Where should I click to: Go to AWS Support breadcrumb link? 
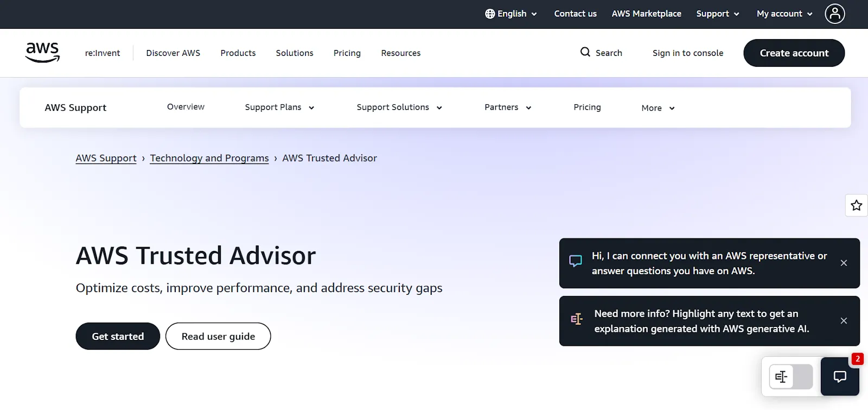[106, 158]
